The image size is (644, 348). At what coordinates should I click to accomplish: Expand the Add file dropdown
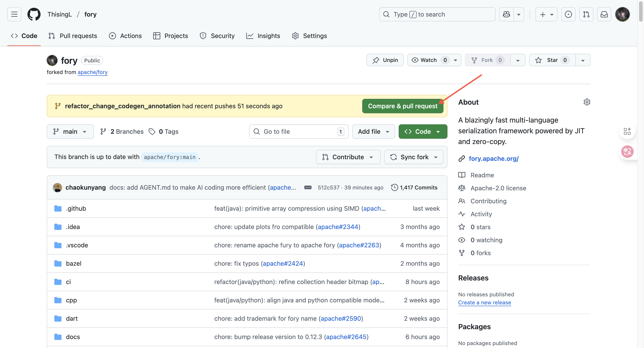click(373, 132)
